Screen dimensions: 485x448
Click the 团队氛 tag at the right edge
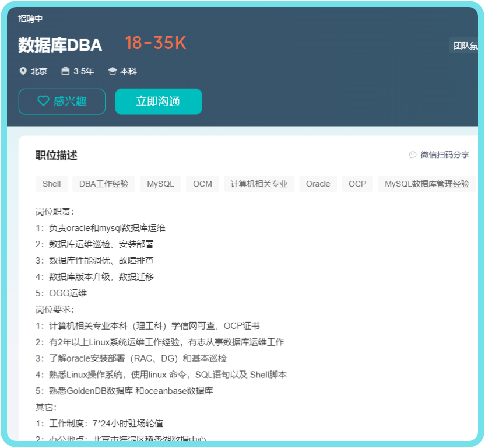(x=465, y=45)
